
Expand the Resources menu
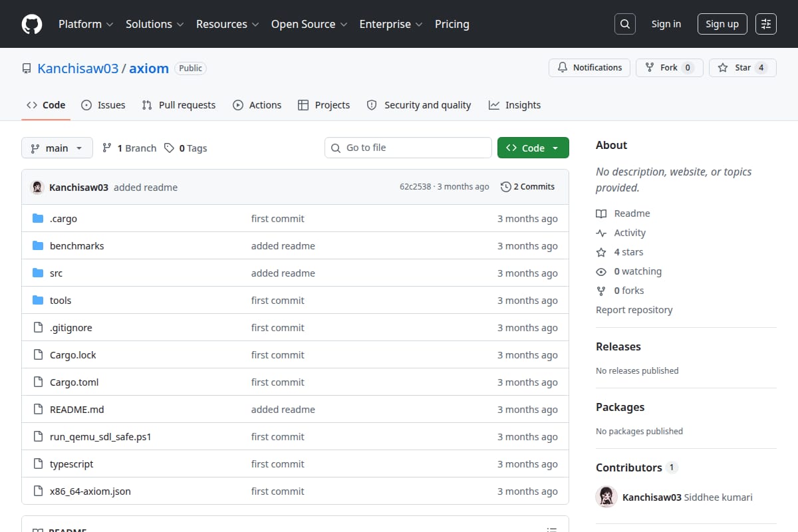pyautogui.click(x=227, y=24)
